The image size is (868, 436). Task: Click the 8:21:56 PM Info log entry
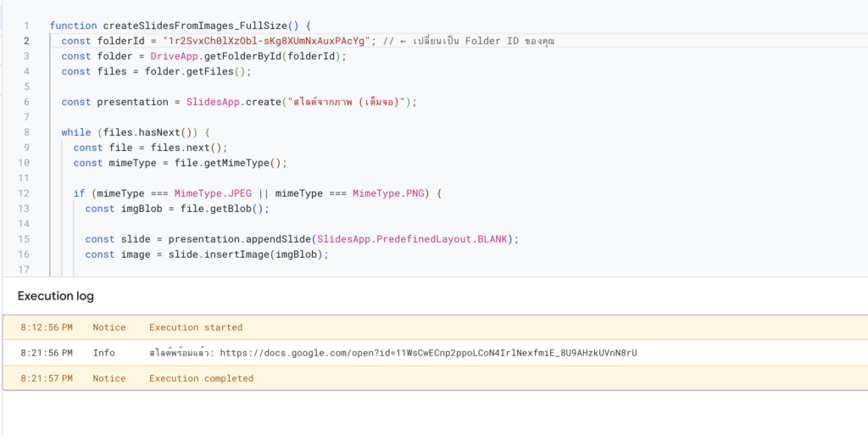[435, 353]
